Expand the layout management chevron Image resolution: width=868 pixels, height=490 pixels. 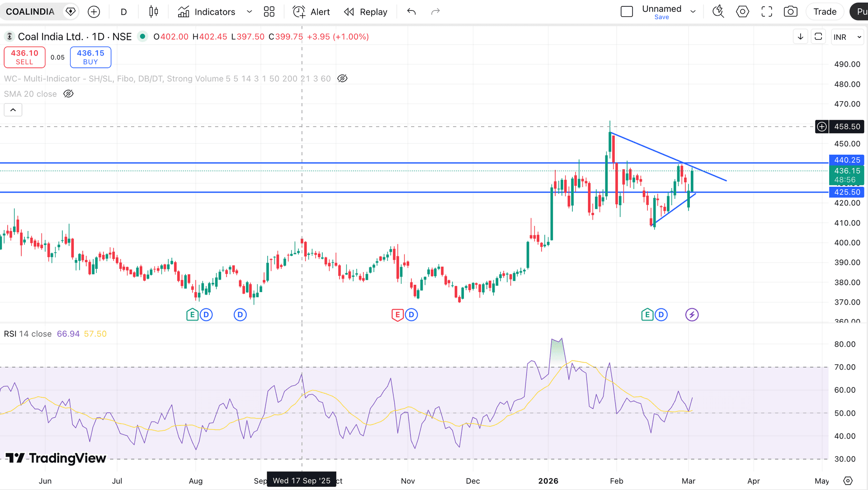click(693, 12)
